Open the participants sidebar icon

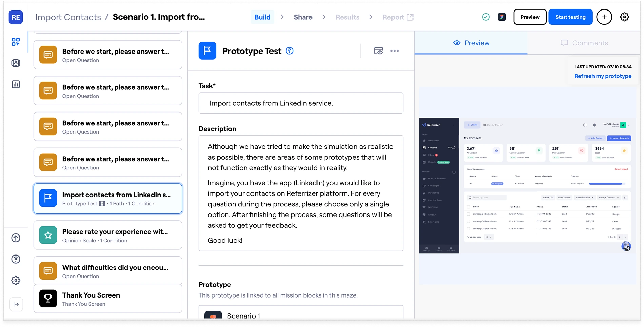click(x=16, y=63)
